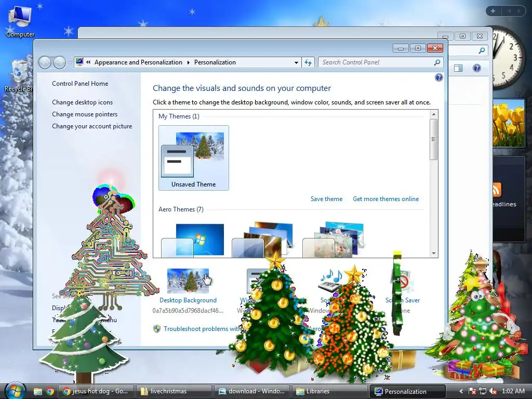Click the theme list scroll up arrow
532x399 pixels.
(434, 114)
